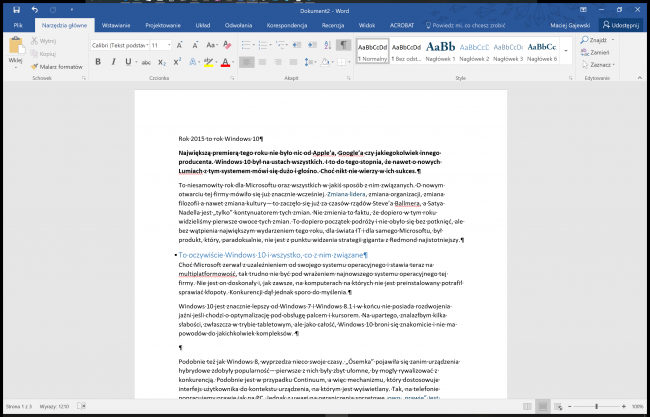Viewport: 650px width, 417px height.
Task: Toggle show paragraph marks (¶)
Action: (343, 45)
